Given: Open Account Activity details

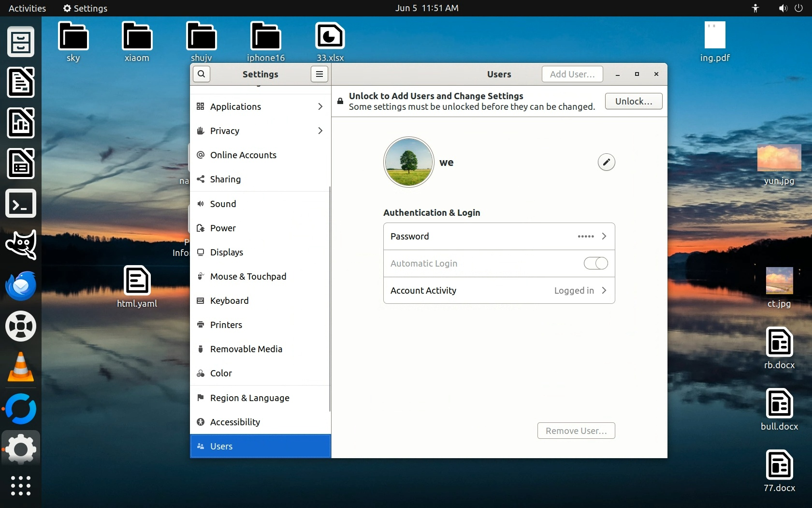Looking at the screenshot, I should coord(499,290).
